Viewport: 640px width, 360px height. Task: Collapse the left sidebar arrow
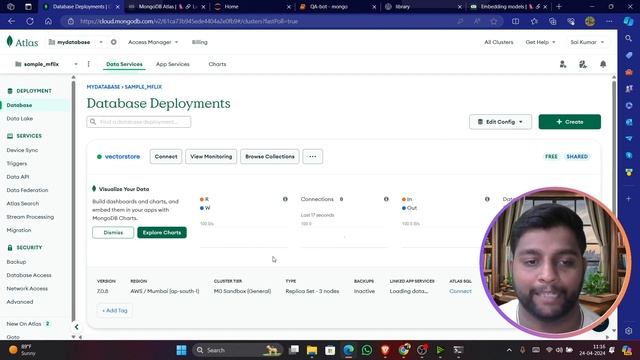[x=76, y=327]
